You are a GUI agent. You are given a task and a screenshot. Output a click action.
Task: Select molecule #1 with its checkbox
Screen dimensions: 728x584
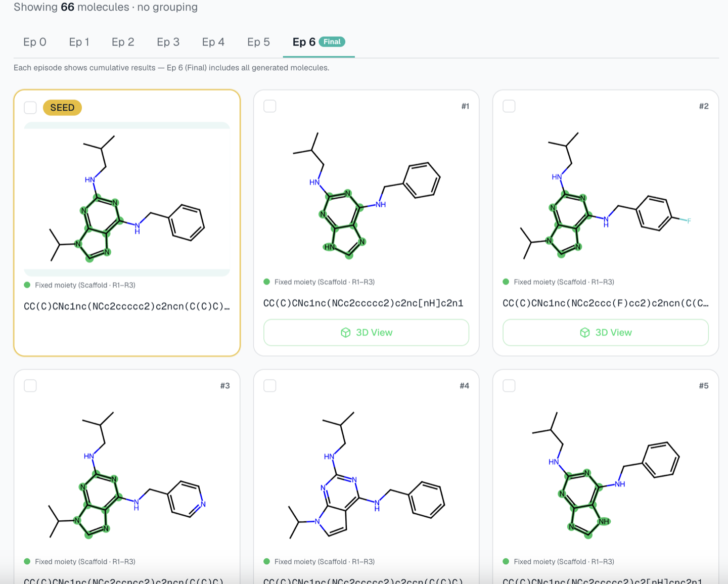(270, 106)
